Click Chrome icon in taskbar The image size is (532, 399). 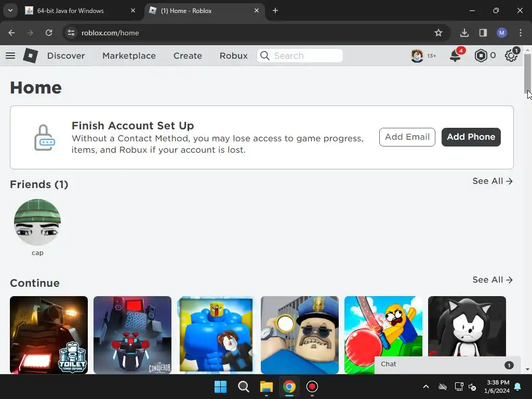[x=289, y=387]
